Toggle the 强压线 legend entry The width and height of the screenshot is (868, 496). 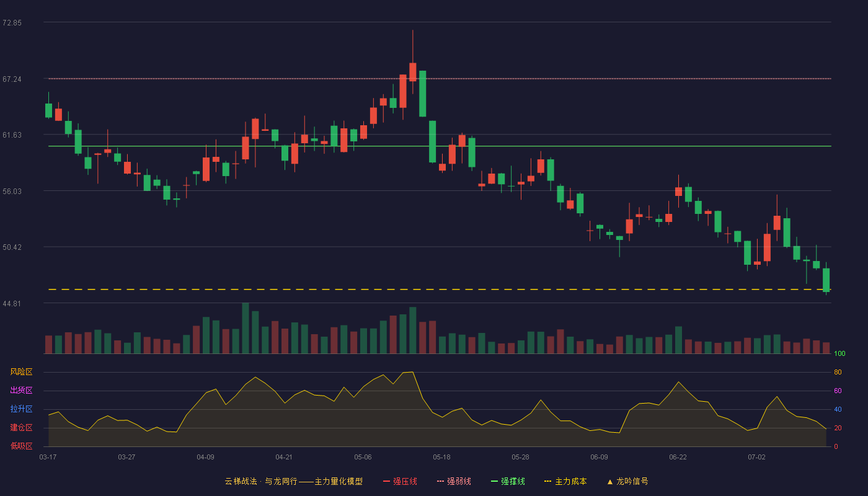click(400, 481)
